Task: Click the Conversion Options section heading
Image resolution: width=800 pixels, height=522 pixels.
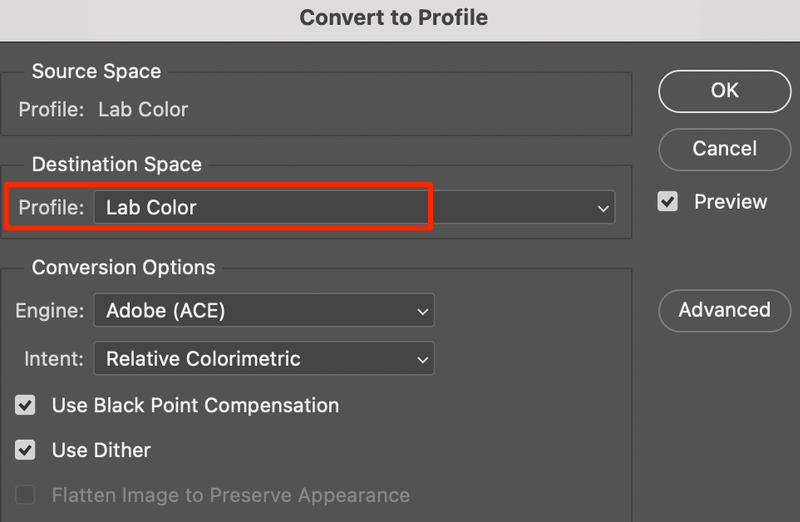Action: pyautogui.click(x=123, y=267)
